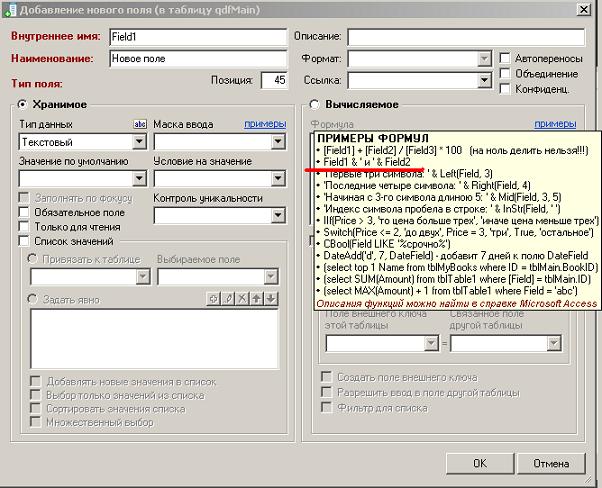The height and width of the screenshot is (488, 602).
Task: Click the X delete icon above list box
Action: pyautogui.click(x=241, y=299)
